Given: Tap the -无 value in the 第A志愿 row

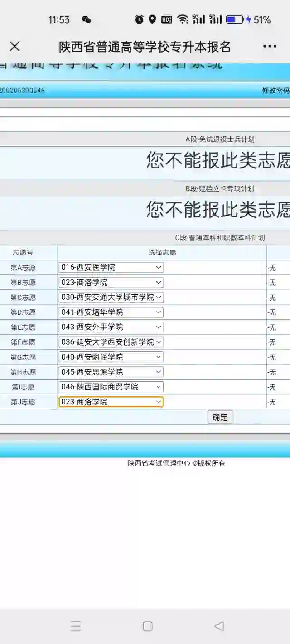Looking at the screenshot, I should click(x=271, y=268).
